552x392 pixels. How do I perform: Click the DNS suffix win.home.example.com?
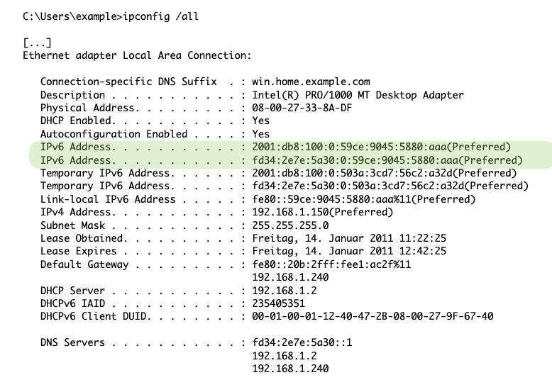point(311,82)
